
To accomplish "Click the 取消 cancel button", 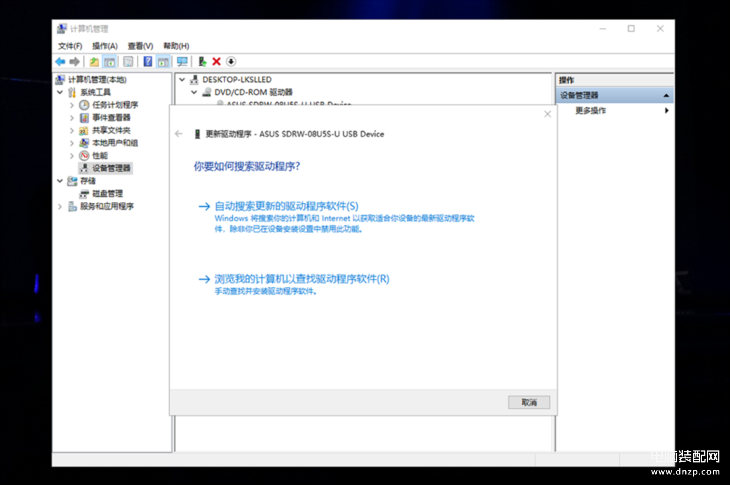I will 529,402.
